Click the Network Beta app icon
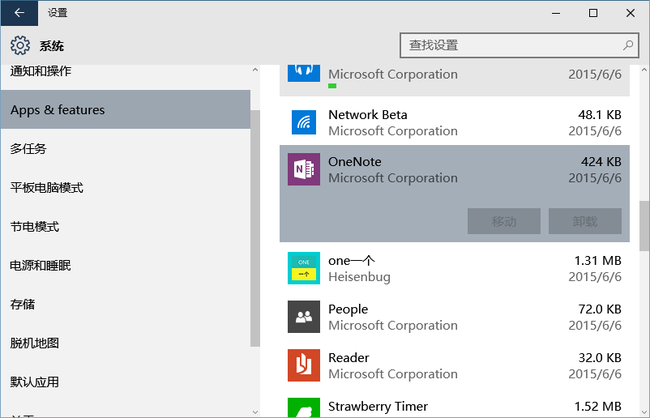This screenshot has width=650, height=418. pyautogui.click(x=304, y=123)
